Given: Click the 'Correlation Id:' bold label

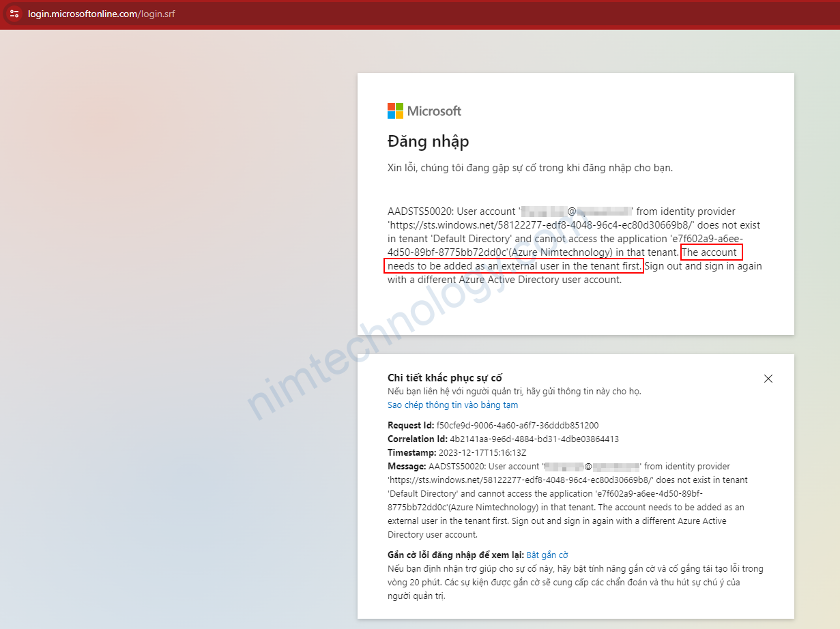Looking at the screenshot, I should (417, 439).
